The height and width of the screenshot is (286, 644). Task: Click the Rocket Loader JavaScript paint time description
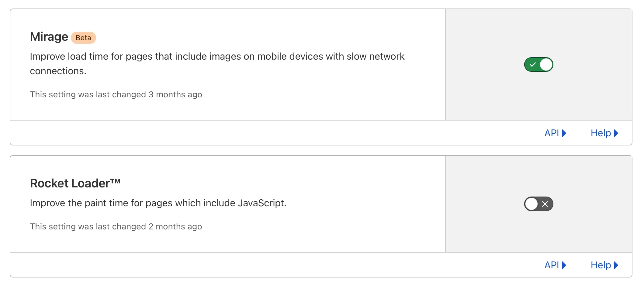point(158,203)
